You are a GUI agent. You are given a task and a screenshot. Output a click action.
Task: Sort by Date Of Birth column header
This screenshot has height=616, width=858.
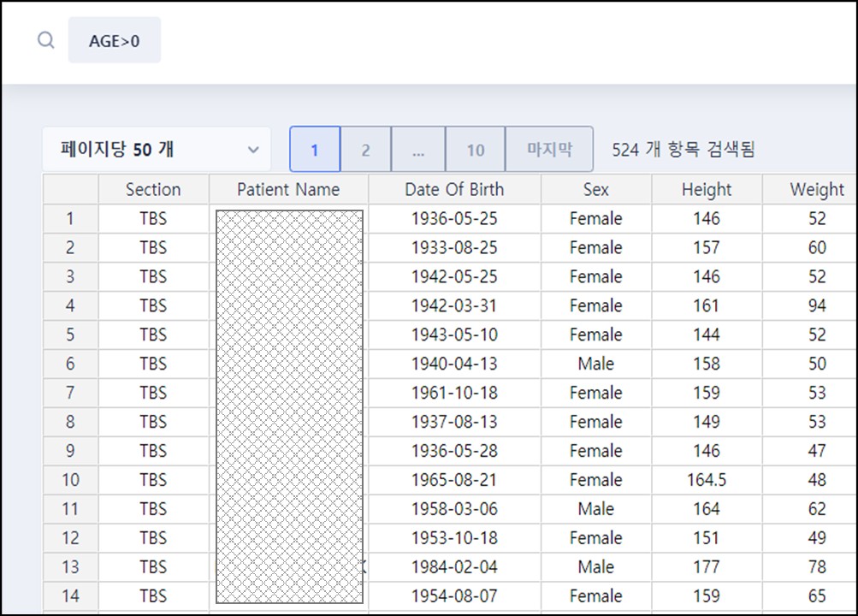(454, 189)
